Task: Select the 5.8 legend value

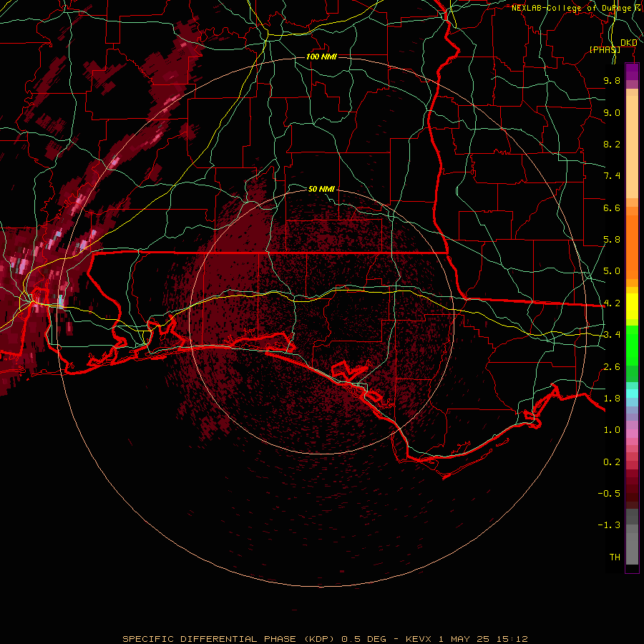Action: 612,240
